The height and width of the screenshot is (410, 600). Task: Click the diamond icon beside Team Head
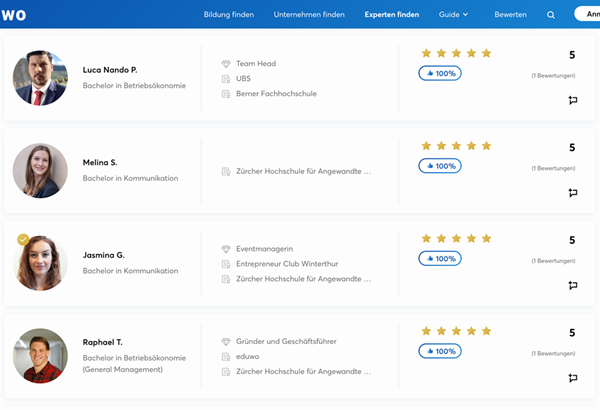[x=226, y=64]
